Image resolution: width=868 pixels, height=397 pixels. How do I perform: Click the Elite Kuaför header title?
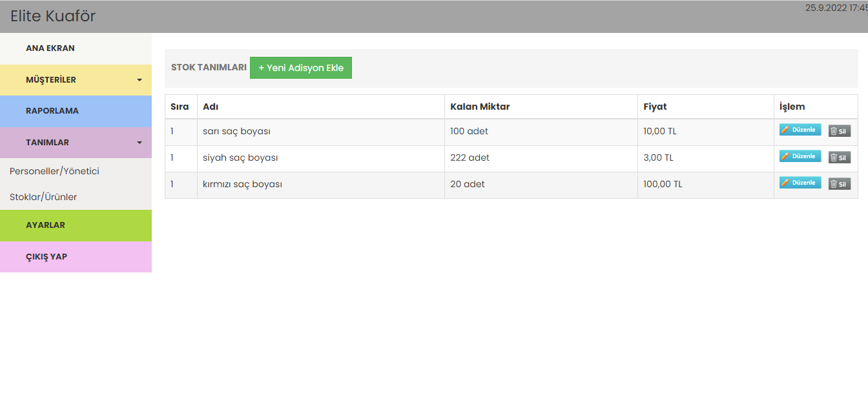click(x=53, y=16)
